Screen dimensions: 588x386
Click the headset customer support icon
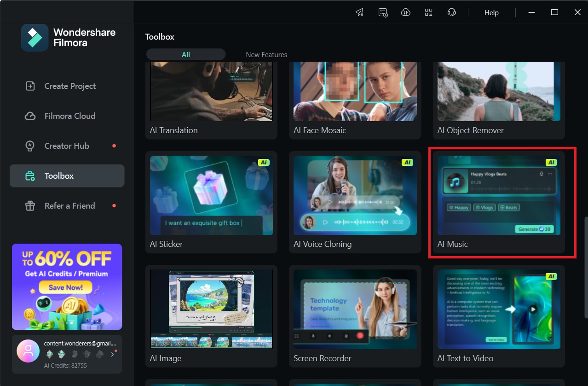pos(452,12)
